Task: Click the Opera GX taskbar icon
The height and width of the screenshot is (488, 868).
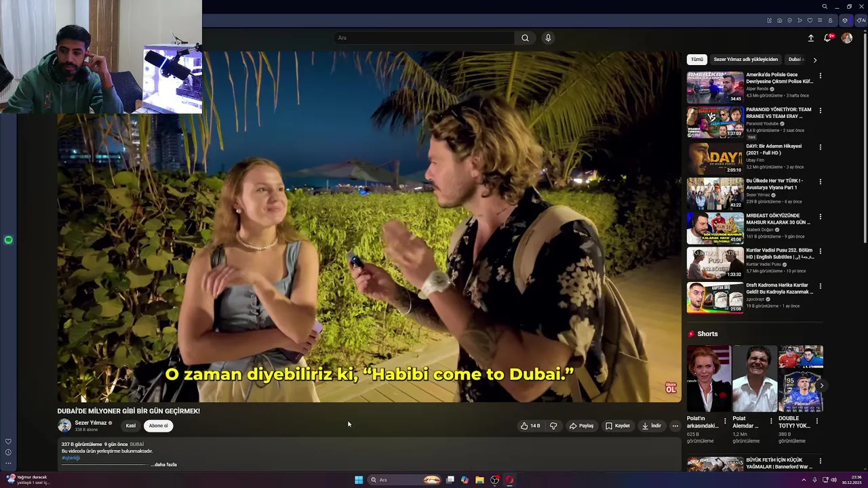Action: 509,480
